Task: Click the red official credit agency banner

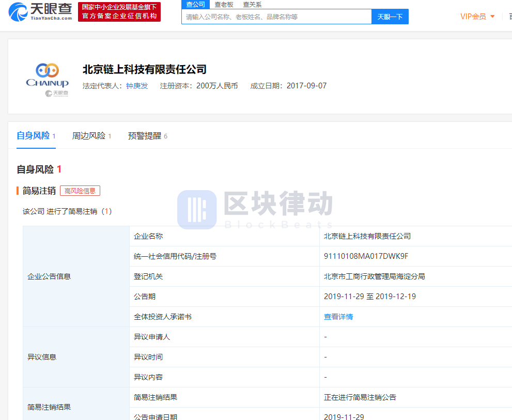Action: coord(119,12)
